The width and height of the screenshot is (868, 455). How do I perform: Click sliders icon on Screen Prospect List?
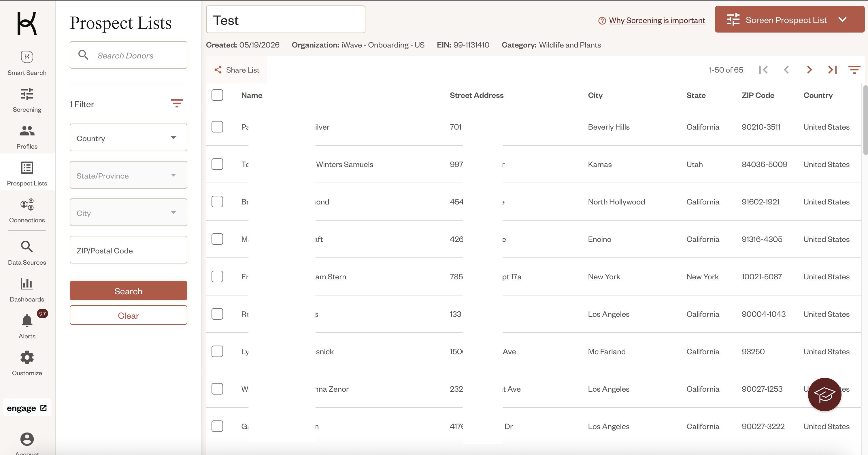point(733,20)
